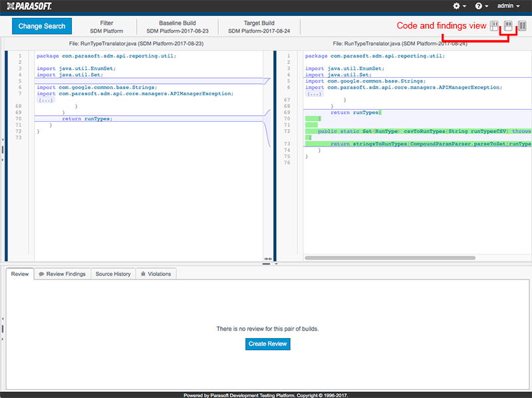Open the settings gear menu
The height and width of the screenshot is (398, 532).
pyautogui.click(x=460, y=6)
